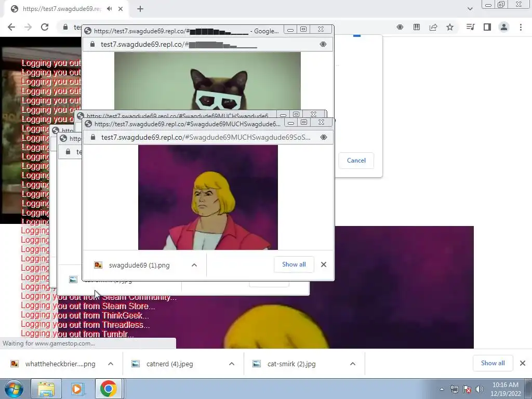Click the permissions icon in cat popup address bar
This screenshot has height=399, width=532.
(323, 45)
